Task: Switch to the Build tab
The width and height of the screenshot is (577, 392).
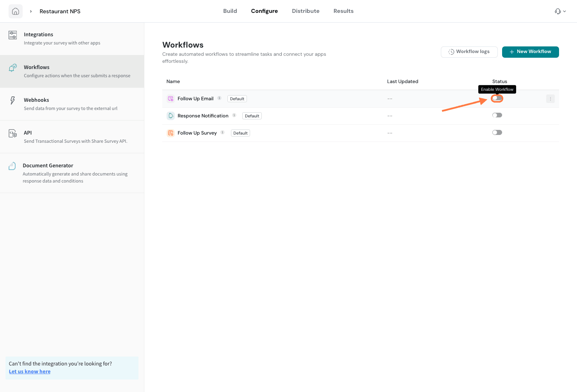Action: click(230, 11)
